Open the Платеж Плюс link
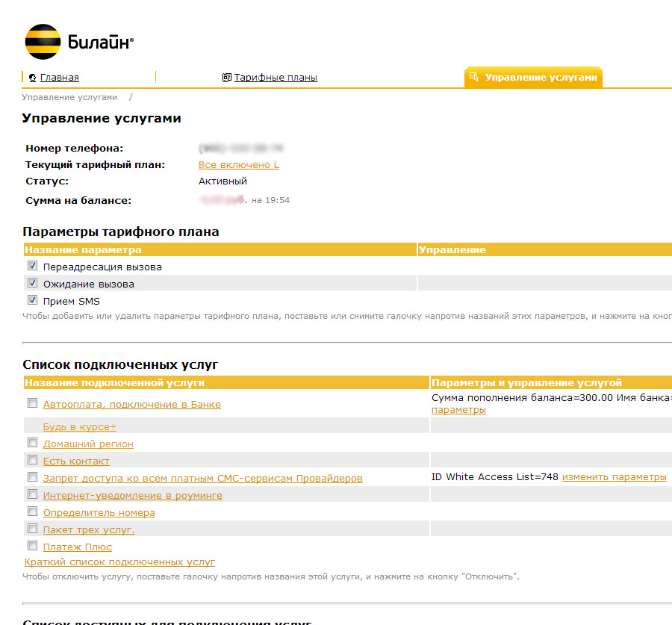Viewport: 672px width, 625px height. point(78,547)
